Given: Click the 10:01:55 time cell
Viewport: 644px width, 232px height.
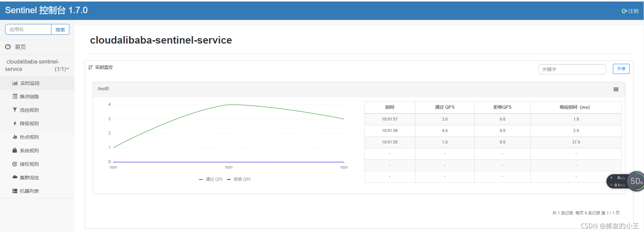Looking at the screenshot, I should (390, 142).
